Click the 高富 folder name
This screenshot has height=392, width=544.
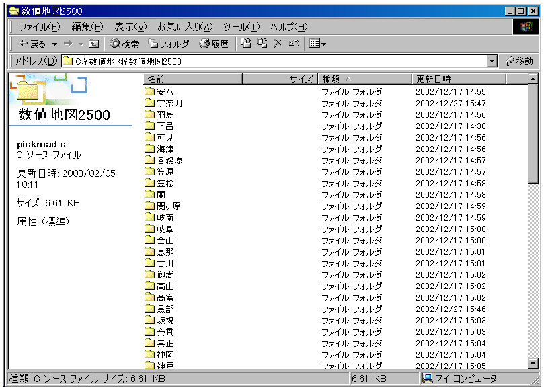tap(165, 298)
